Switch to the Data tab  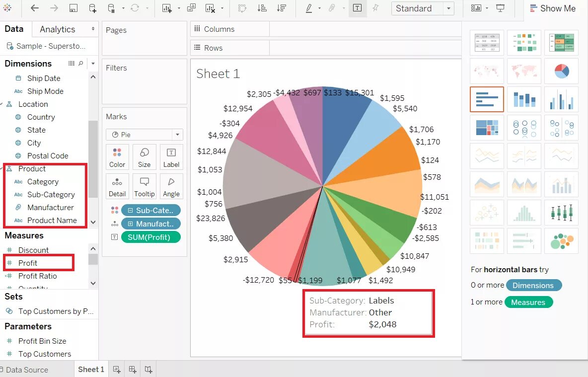(x=14, y=29)
